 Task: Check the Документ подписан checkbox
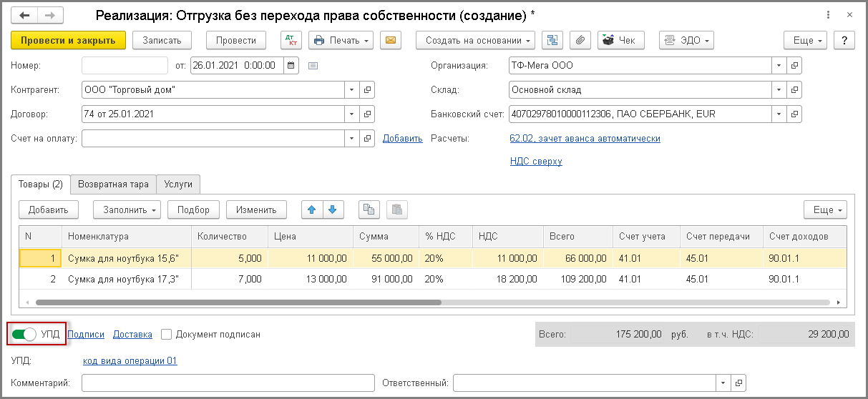pyautogui.click(x=166, y=334)
